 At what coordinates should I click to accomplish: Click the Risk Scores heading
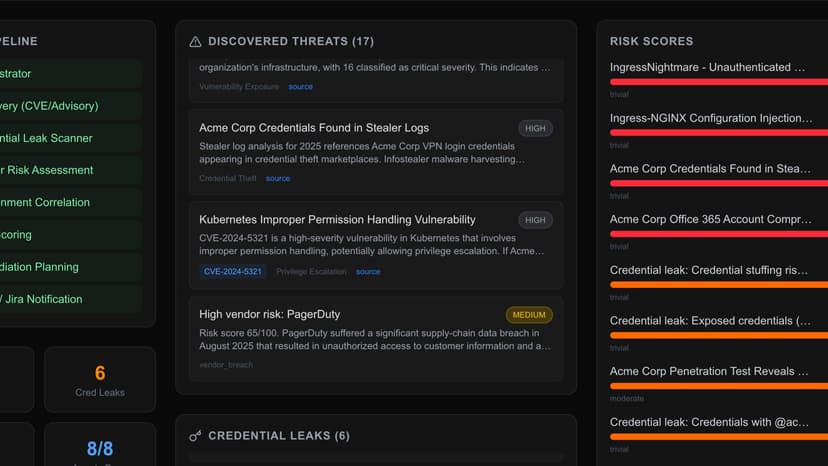(652, 41)
